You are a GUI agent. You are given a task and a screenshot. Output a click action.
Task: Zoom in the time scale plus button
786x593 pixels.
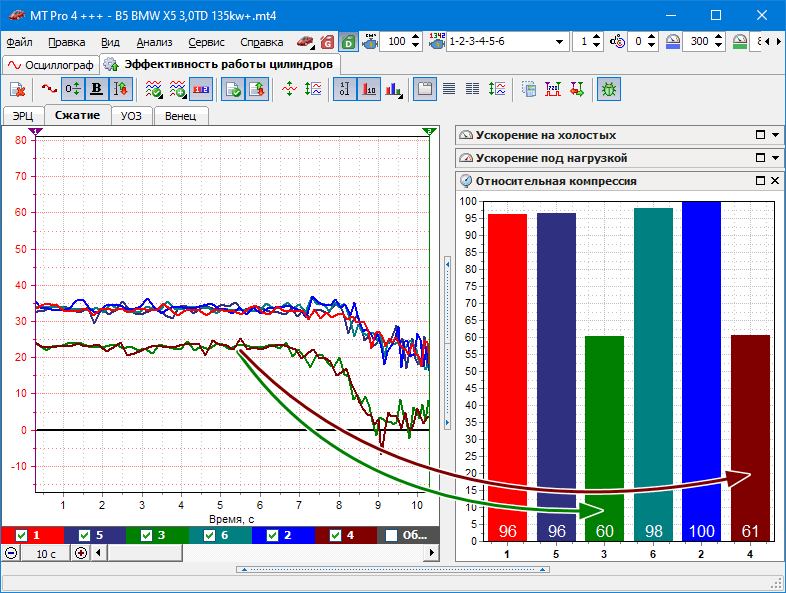pyautogui.click(x=81, y=553)
